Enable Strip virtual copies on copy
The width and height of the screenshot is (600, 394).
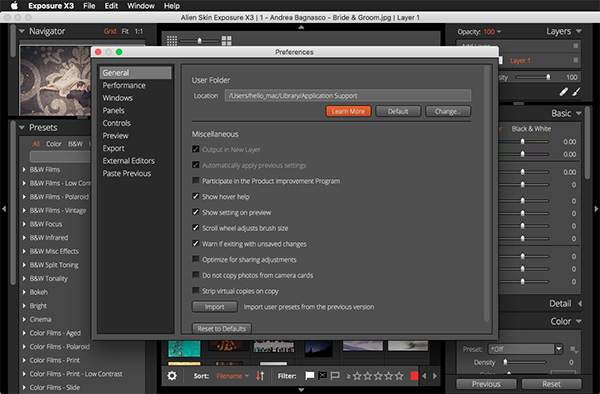point(196,290)
